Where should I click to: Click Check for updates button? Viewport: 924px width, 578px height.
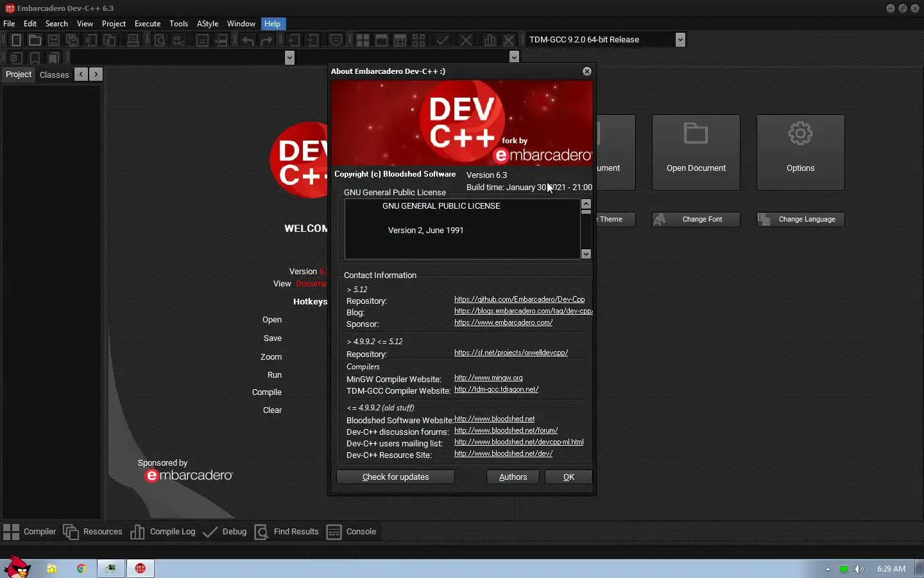coord(395,477)
